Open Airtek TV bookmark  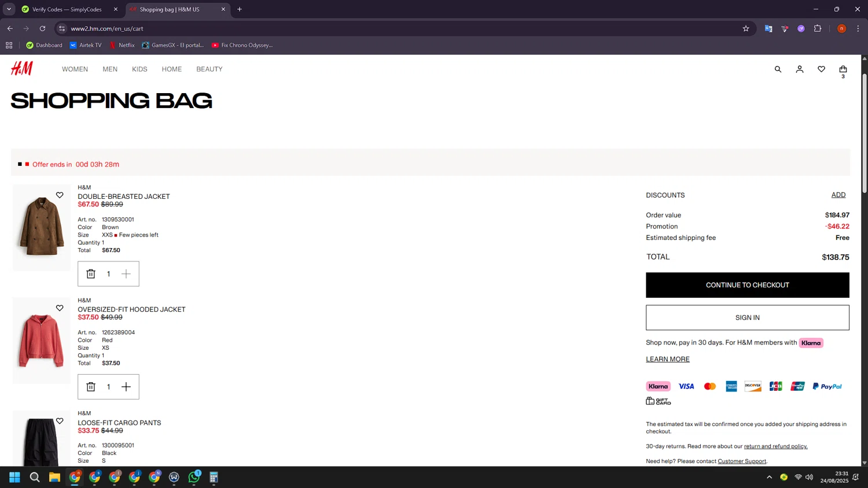(x=86, y=45)
